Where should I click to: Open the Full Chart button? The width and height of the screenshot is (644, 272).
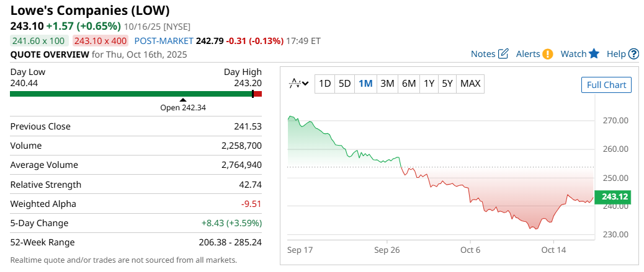tap(606, 85)
